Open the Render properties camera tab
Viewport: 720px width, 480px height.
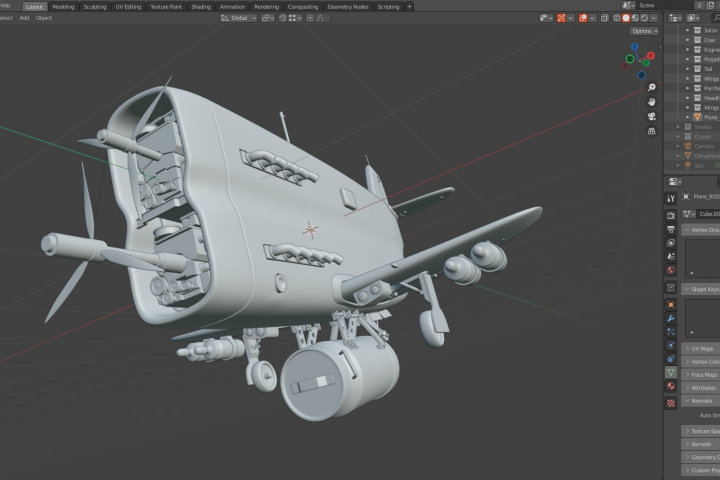click(x=671, y=215)
